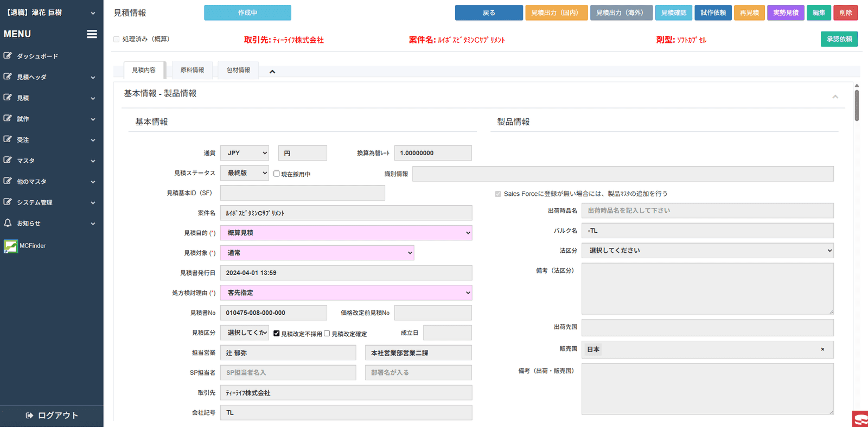868x427 pixels.
Task: Toggle the Sales Force registration checkbox
Action: point(498,194)
